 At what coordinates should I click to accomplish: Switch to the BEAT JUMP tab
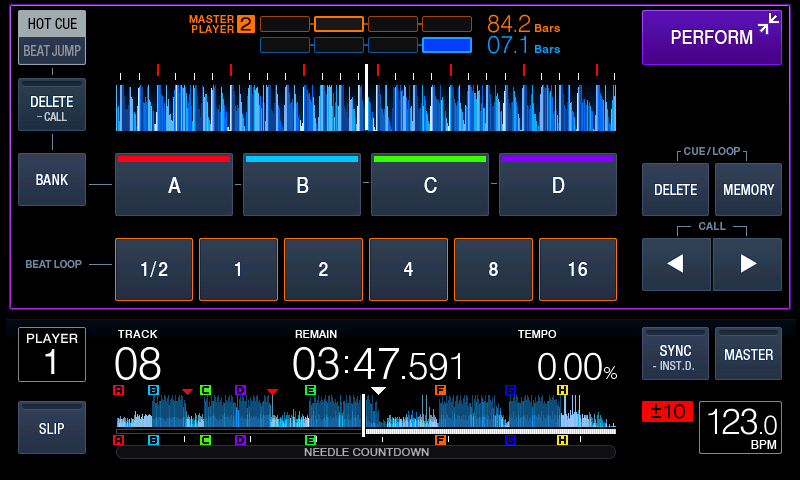(x=52, y=50)
